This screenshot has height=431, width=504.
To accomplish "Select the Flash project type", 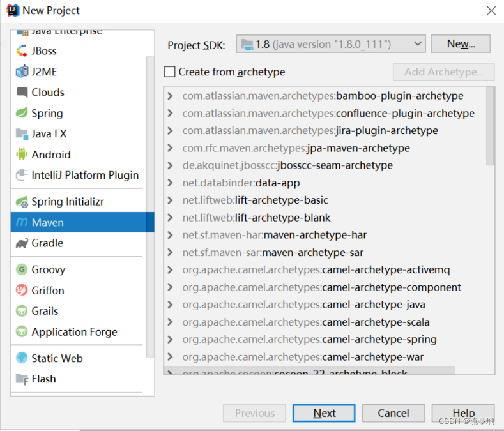I will click(79, 379).
